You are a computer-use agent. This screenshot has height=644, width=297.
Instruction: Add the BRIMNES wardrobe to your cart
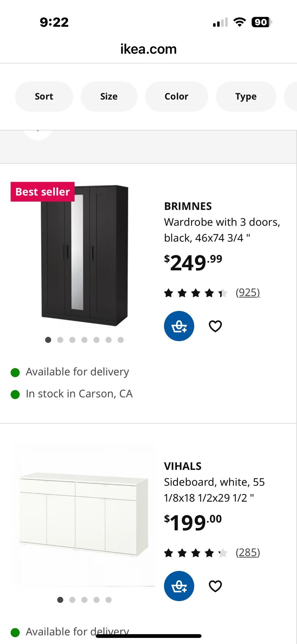[179, 326]
